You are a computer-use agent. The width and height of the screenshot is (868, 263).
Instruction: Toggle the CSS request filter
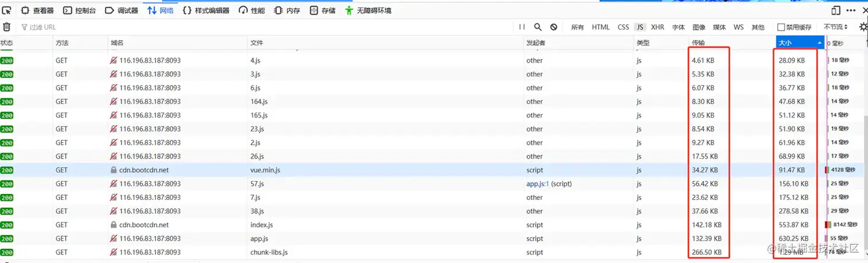pyautogui.click(x=623, y=27)
